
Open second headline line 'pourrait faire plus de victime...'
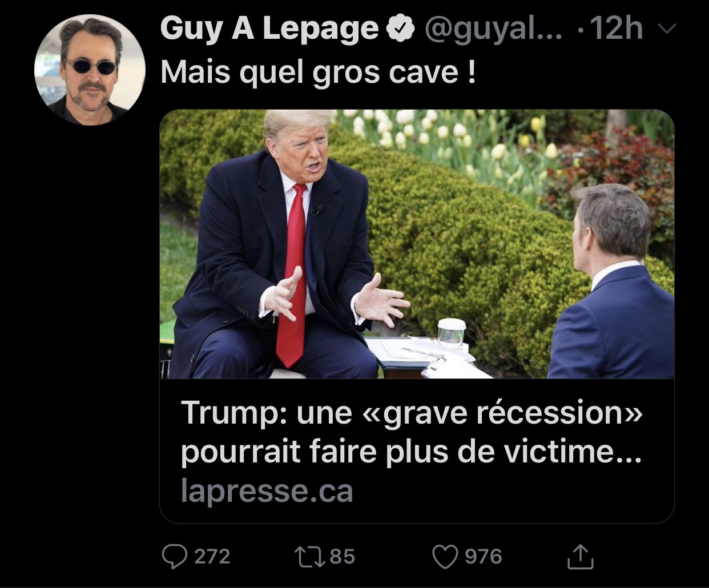pos(411,452)
